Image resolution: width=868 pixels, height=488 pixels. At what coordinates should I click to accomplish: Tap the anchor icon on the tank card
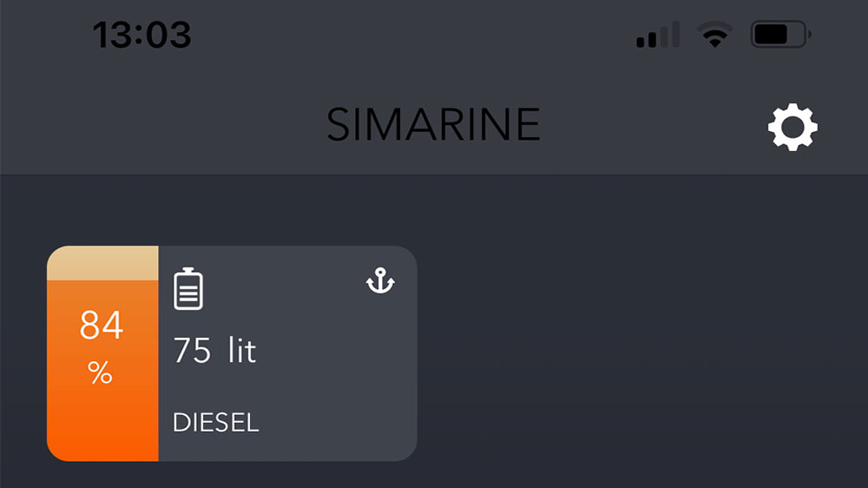point(380,281)
